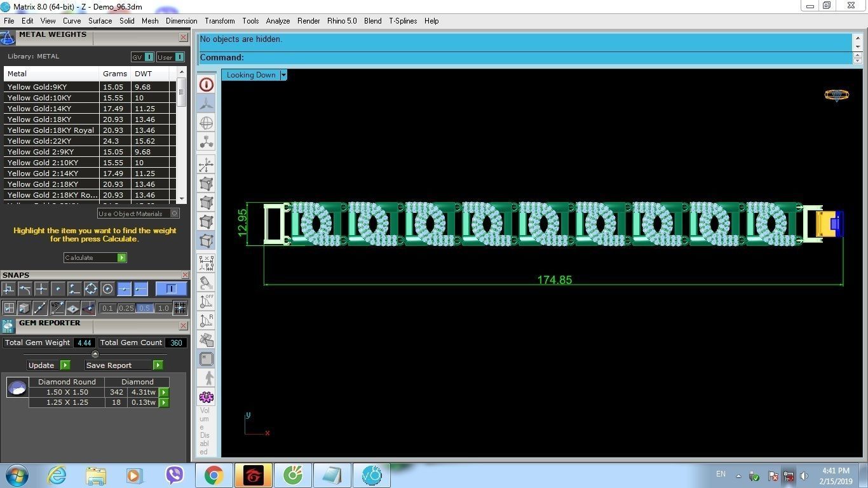The image size is (868, 488).
Task: Click the three-blade propeller icon in sidebar
Action: pos(207,104)
